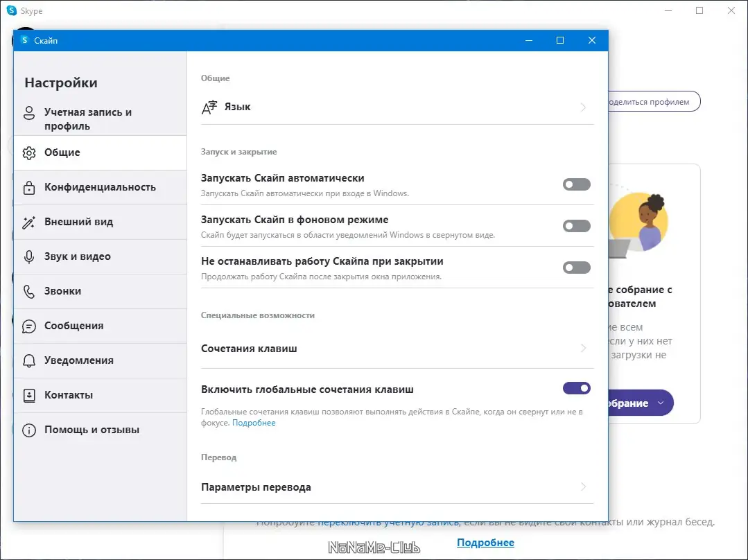Click the Настройки heading

(61, 82)
